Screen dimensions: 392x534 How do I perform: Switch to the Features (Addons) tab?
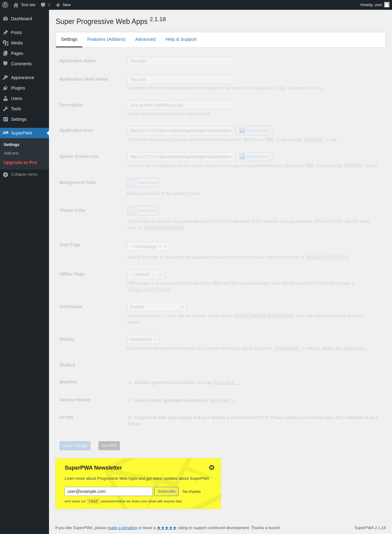pyautogui.click(x=106, y=39)
